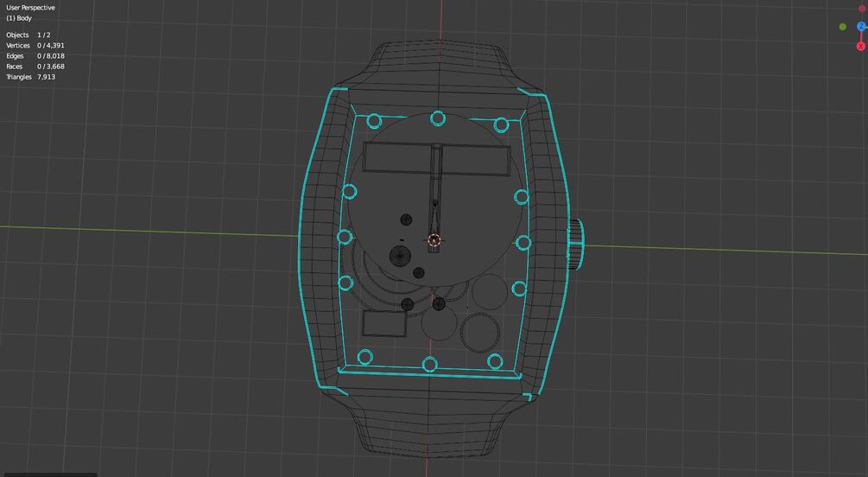Click the small rectangle part near bottom-left screws

click(x=384, y=324)
